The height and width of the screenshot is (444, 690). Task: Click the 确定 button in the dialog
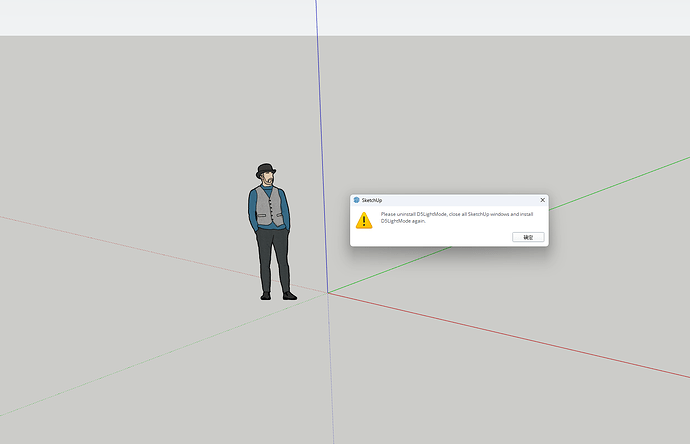tap(528, 237)
